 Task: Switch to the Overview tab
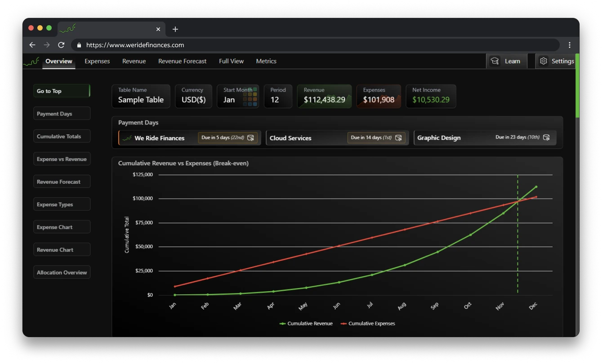tap(59, 61)
